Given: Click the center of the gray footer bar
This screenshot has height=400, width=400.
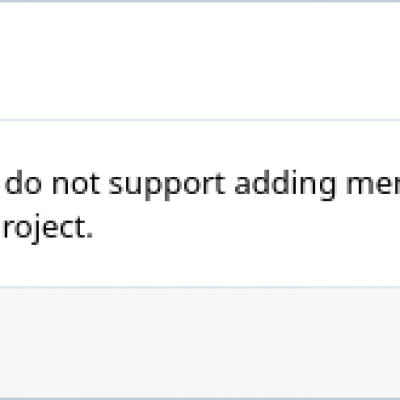Looking at the screenshot, I should pyautogui.click(x=200, y=343).
